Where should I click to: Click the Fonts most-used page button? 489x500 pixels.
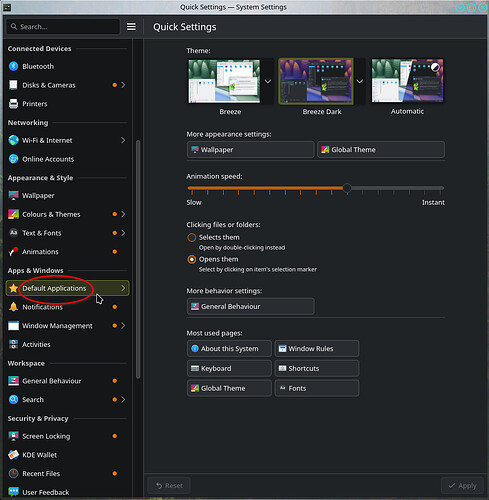317,388
